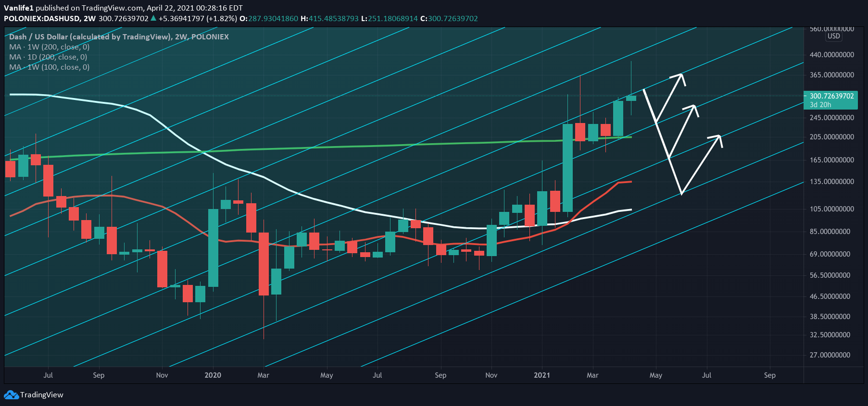Click the current price tag 300.72639702

tap(831, 96)
